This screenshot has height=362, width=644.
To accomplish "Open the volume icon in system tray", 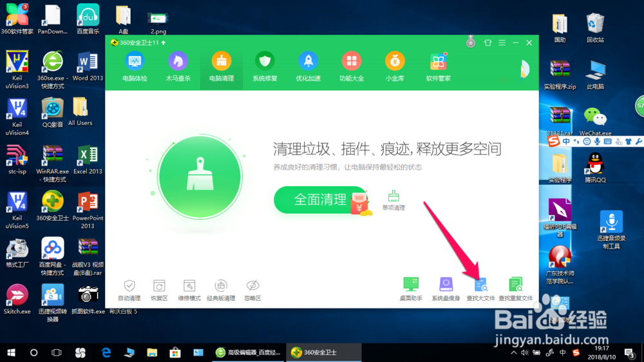I will coord(524,352).
